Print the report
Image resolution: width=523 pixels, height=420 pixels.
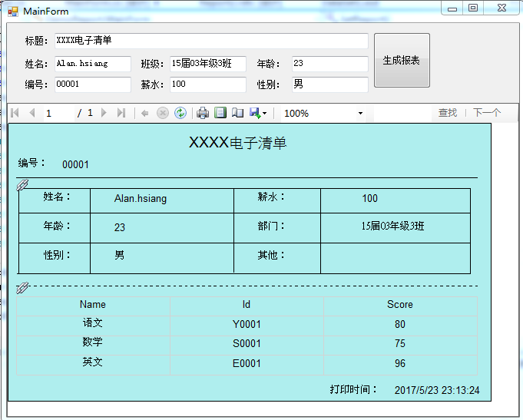(x=203, y=113)
